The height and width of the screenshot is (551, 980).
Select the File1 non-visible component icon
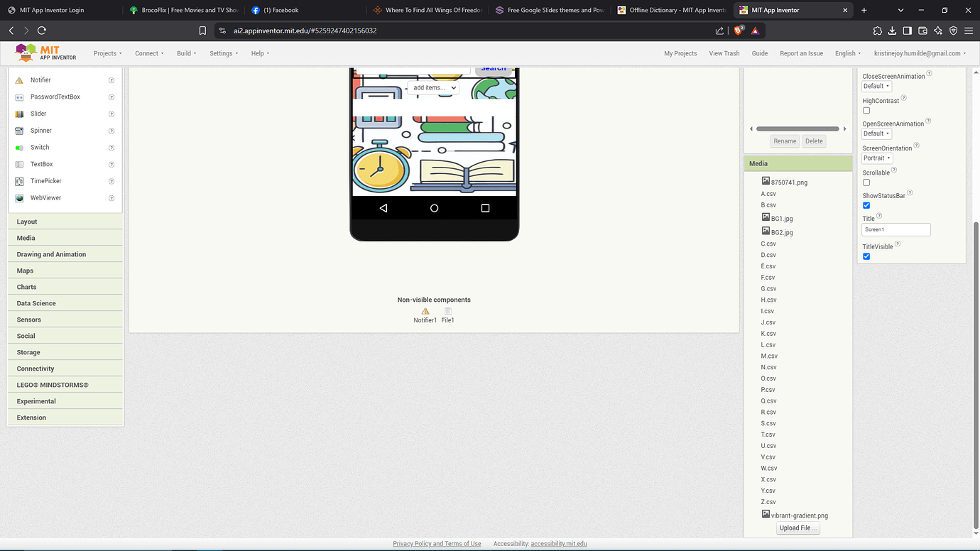click(x=448, y=311)
